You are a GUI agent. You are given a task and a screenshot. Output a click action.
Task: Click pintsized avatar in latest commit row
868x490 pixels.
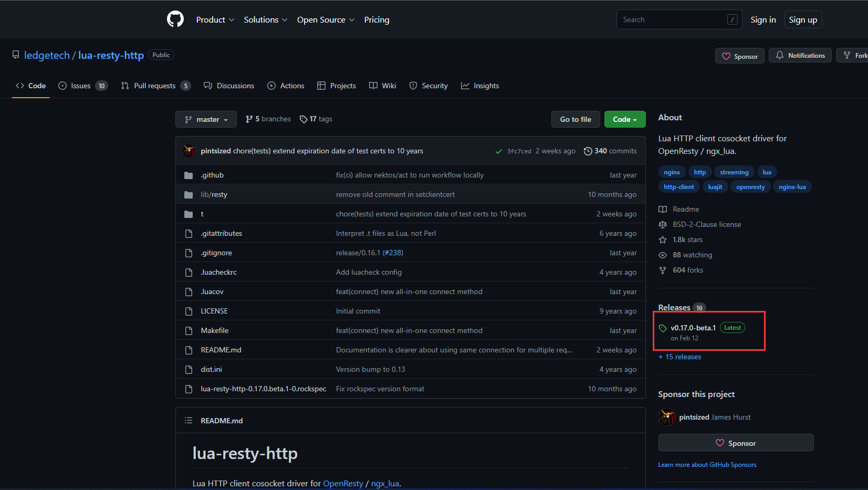[189, 151]
